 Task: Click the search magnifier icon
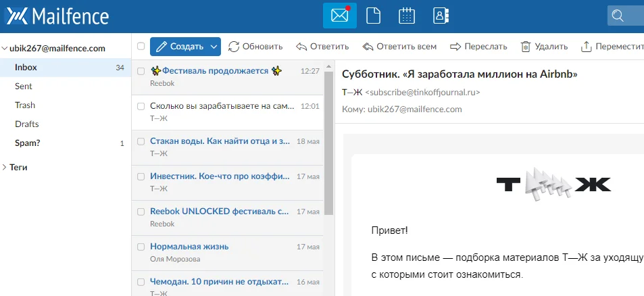(616, 16)
